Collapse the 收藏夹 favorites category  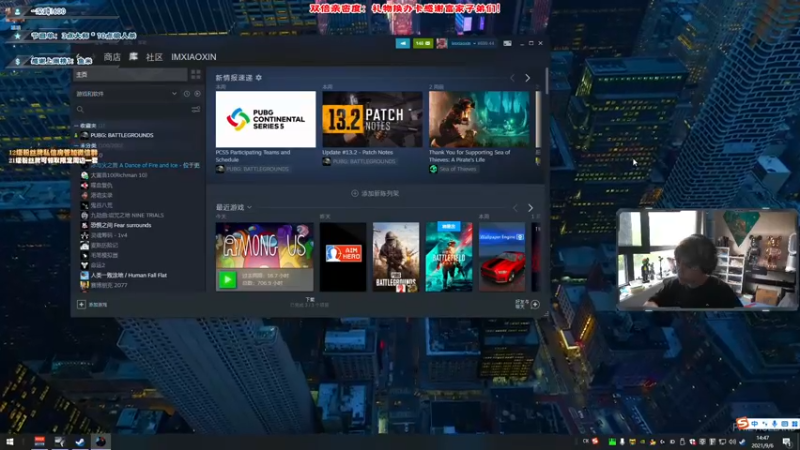pyautogui.click(x=77, y=126)
